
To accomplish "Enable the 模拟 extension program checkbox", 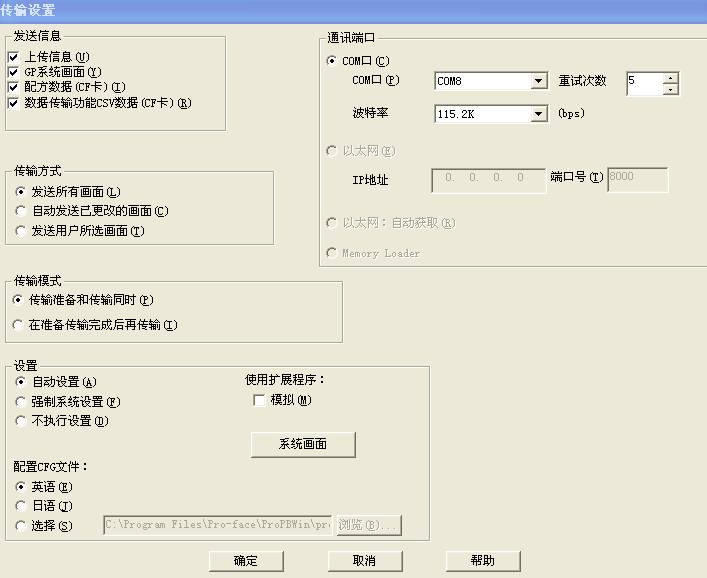I will coord(260,400).
